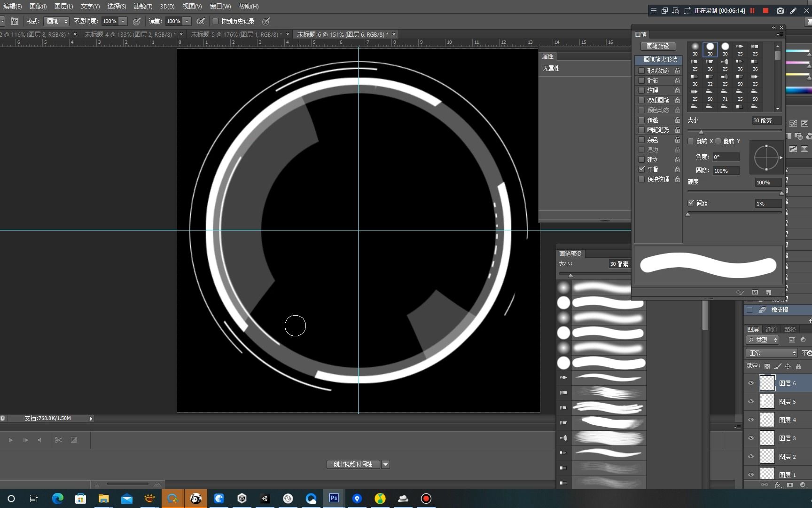Check the Flip X (翻转 X) checkbox

[x=691, y=141]
